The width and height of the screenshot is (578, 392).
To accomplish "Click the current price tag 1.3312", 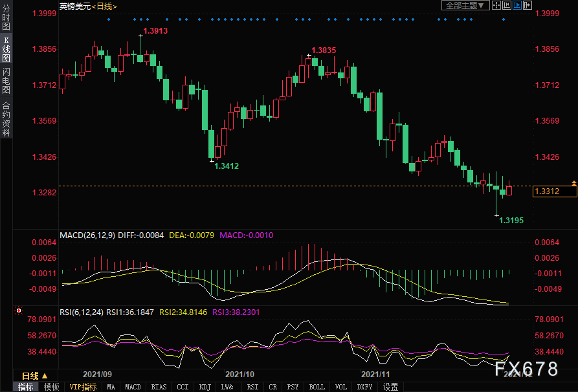I will tap(555, 191).
